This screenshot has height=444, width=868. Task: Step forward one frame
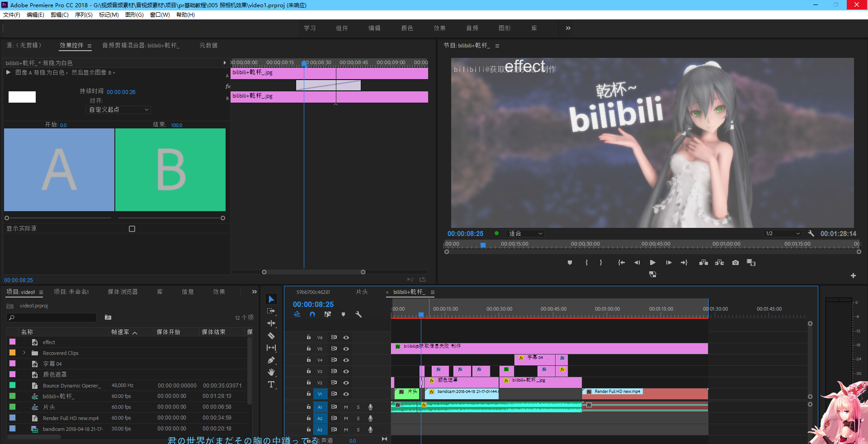(669, 263)
